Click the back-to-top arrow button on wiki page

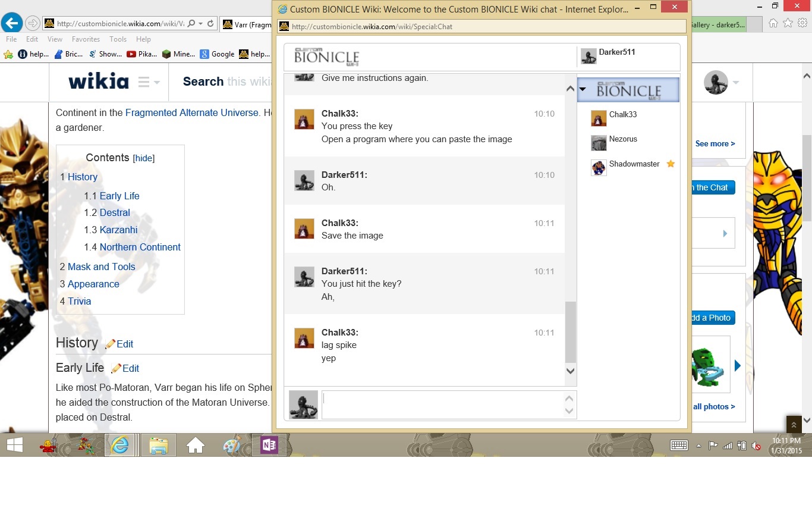click(x=794, y=424)
